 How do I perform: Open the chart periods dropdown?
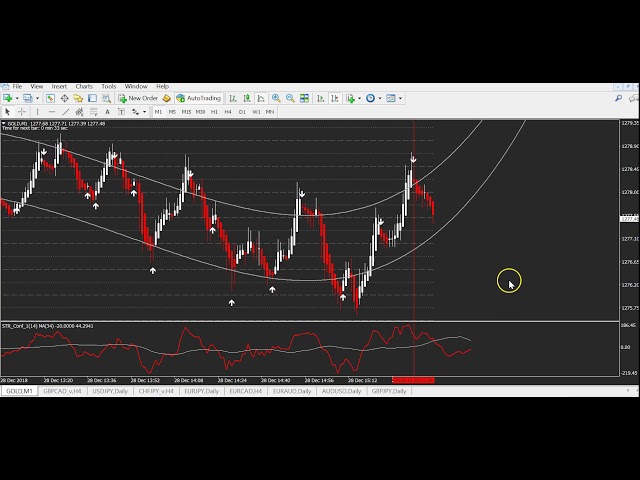(x=380, y=98)
